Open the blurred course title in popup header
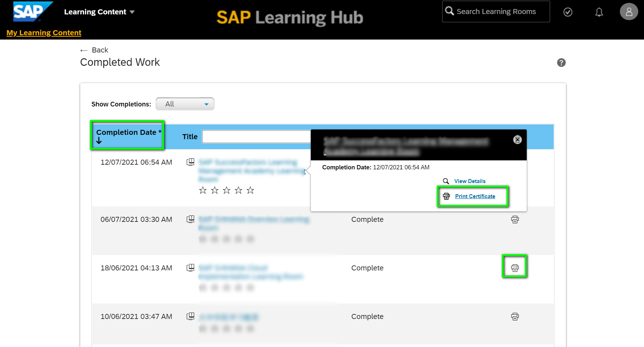Viewport: 644px width, 347px height. tap(406, 146)
